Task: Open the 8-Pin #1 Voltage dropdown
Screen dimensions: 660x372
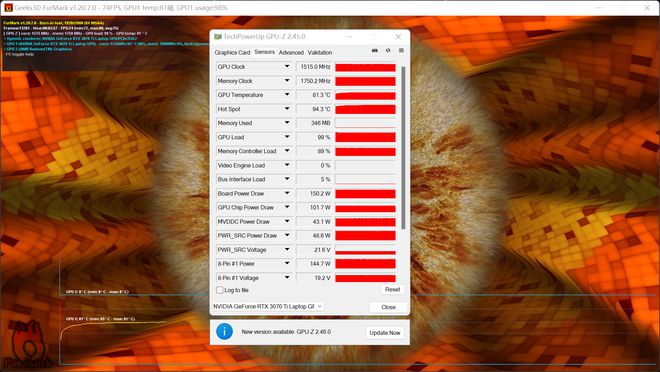Action: tap(287, 278)
